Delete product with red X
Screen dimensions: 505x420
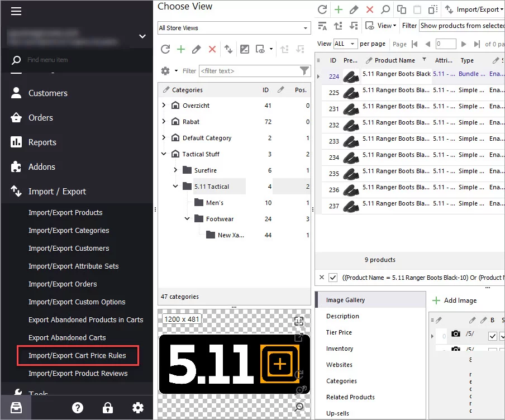(370, 9)
